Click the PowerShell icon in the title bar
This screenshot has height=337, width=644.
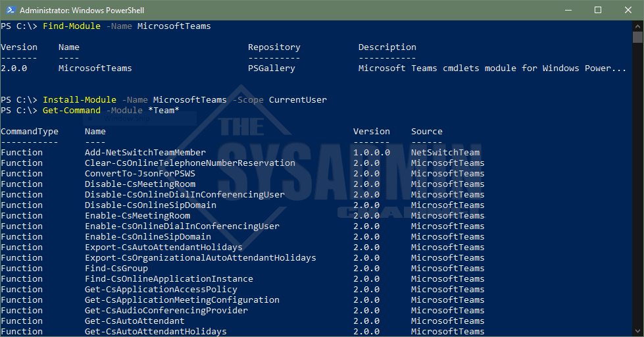(x=11, y=10)
